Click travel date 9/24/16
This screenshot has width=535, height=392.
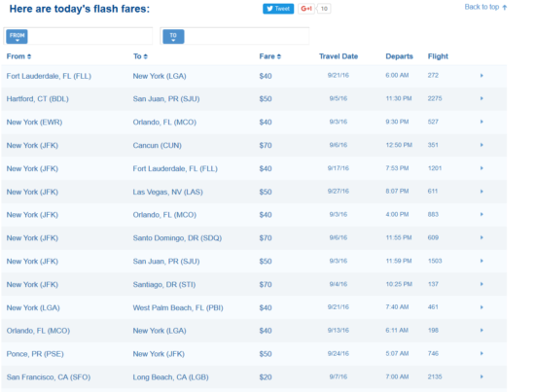(x=339, y=353)
